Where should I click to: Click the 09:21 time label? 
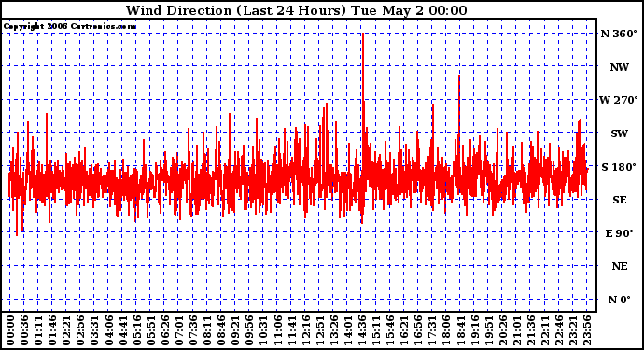point(235,330)
